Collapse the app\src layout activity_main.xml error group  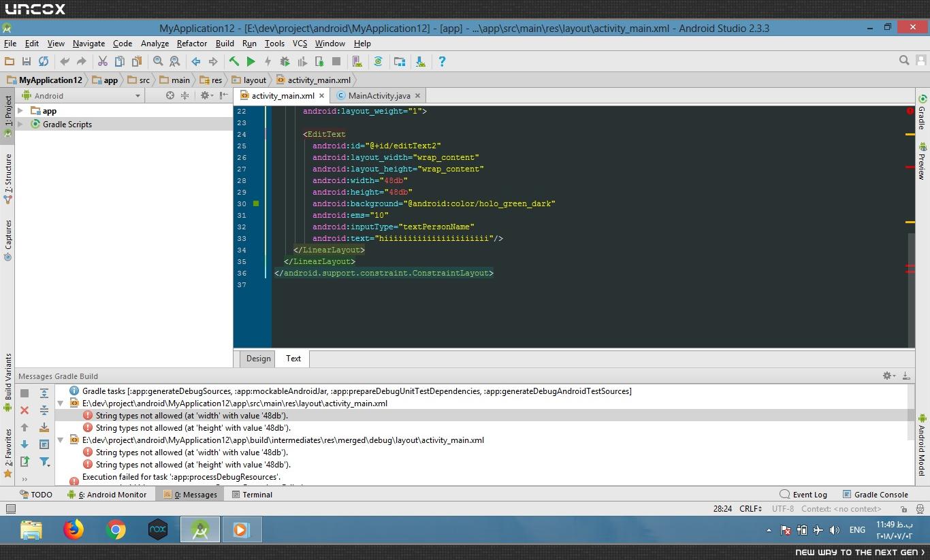point(61,403)
